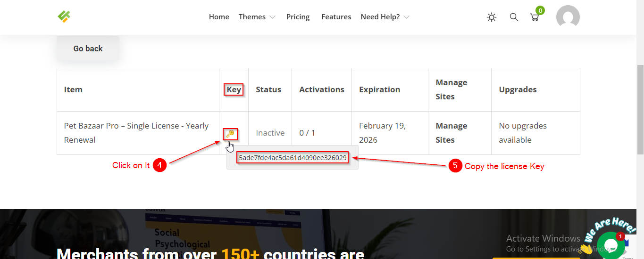This screenshot has height=259, width=644.
Task: Click the February 19, 2026 expiration date
Action: 383,133
